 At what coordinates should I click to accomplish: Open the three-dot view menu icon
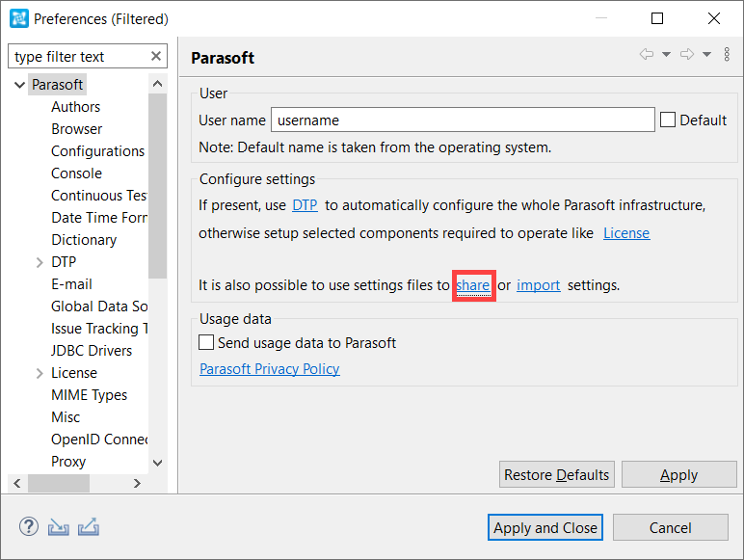coord(727,54)
